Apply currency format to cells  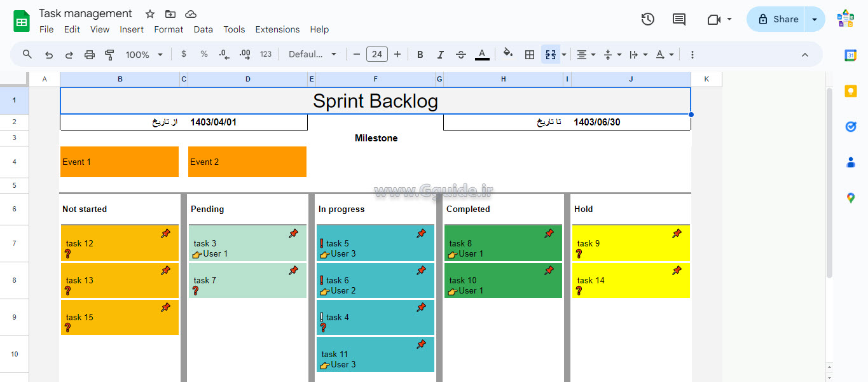click(184, 54)
